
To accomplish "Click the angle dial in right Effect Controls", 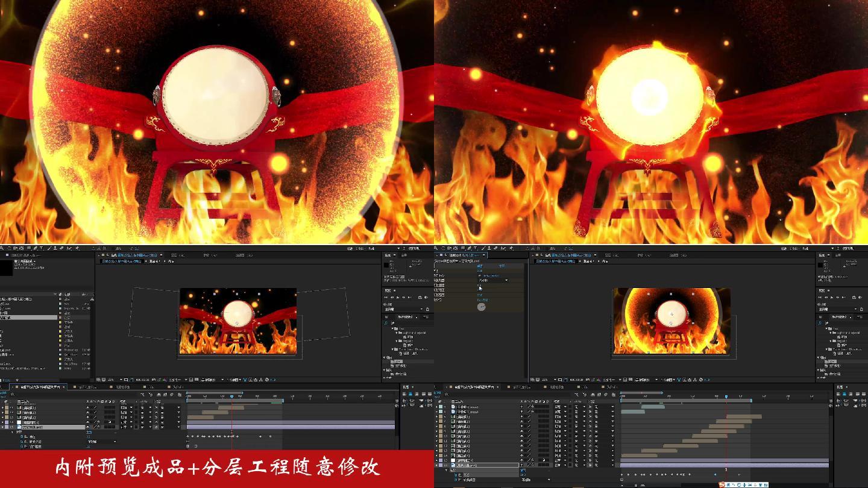I will click(481, 307).
